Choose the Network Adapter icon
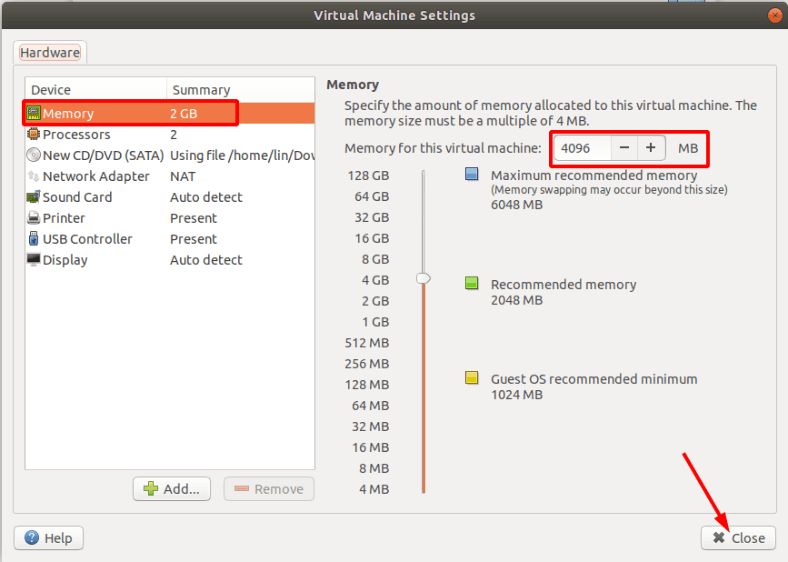The height and width of the screenshot is (562, 788). pos(33,176)
